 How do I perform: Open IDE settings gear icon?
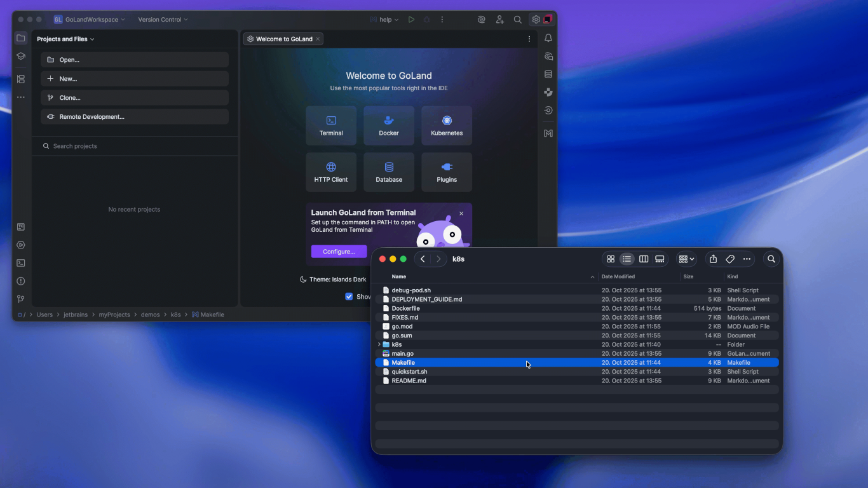[536, 20]
